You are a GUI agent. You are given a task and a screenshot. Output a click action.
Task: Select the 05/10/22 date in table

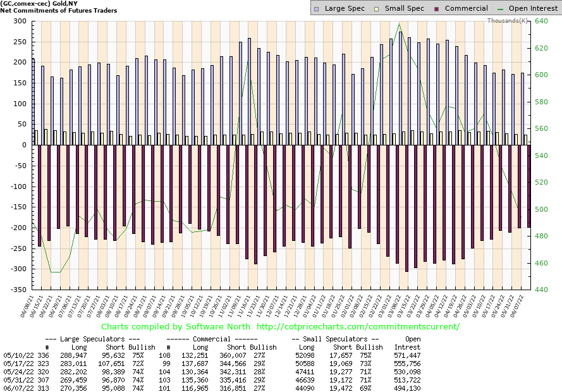click(x=16, y=356)
